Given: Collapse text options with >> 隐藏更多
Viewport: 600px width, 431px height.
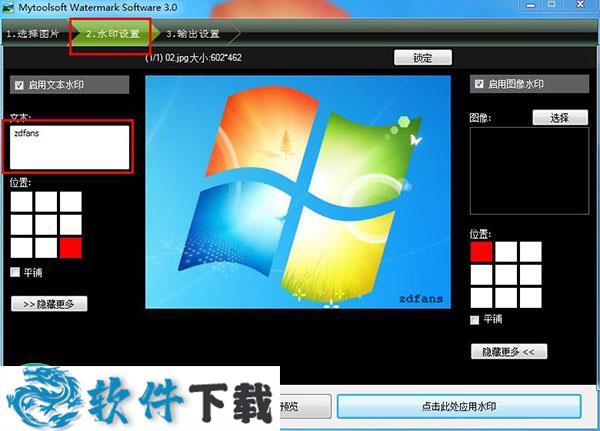Looking at the screenshot, I should coord(49,303).
